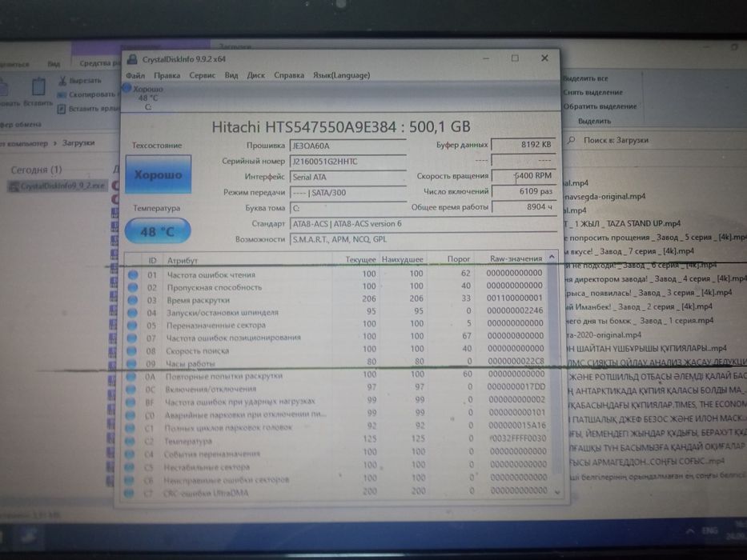The image size is (747, 560).
Task: Click Обратить выделение in Explorer ribbon
Action: (x=600, y=106)
